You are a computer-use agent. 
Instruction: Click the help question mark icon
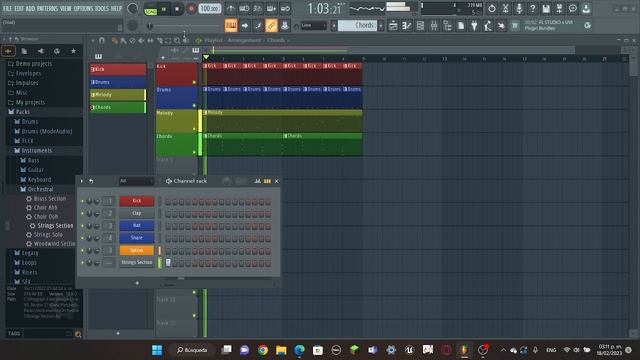(532, 9)
